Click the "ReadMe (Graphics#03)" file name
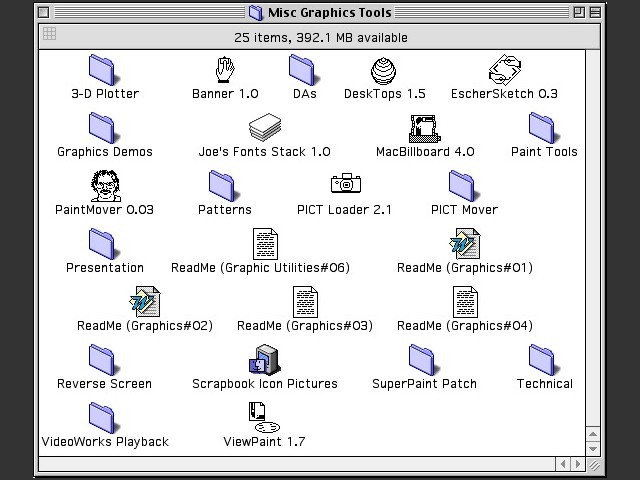The height and width of the screenshot is (480, 640). point(305,326)
